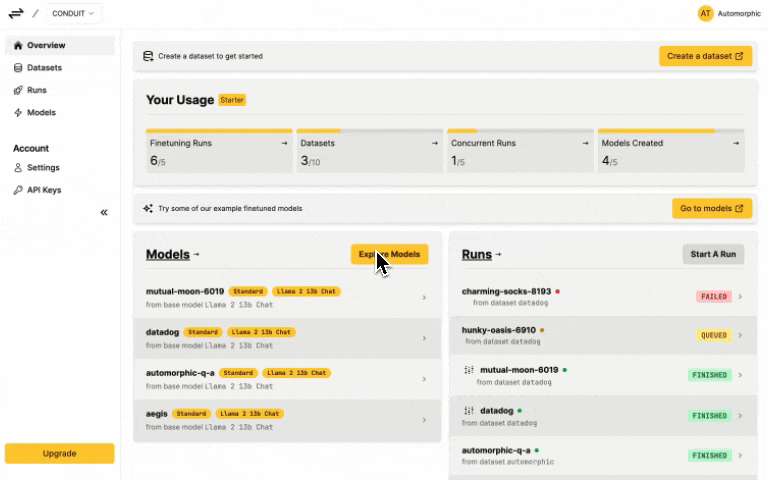
Task: Open Datasets from the sidebar
Action: coord(43,68)
